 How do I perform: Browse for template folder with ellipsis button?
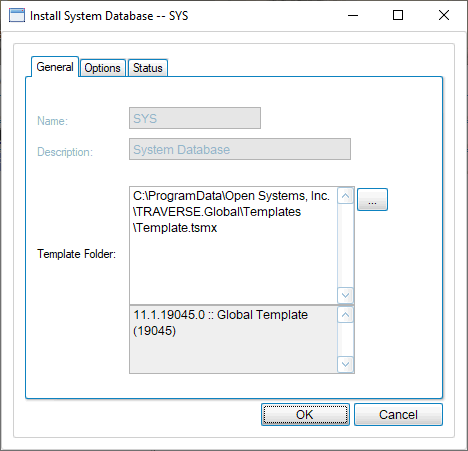pyautogui.click(x=372, y=199)
